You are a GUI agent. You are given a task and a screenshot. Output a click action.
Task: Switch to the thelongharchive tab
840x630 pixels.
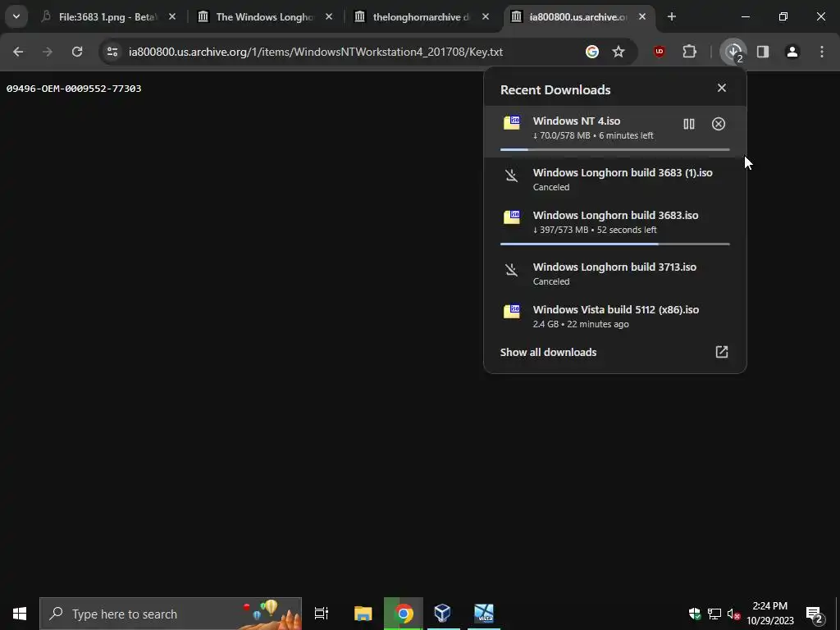(421, 17)
